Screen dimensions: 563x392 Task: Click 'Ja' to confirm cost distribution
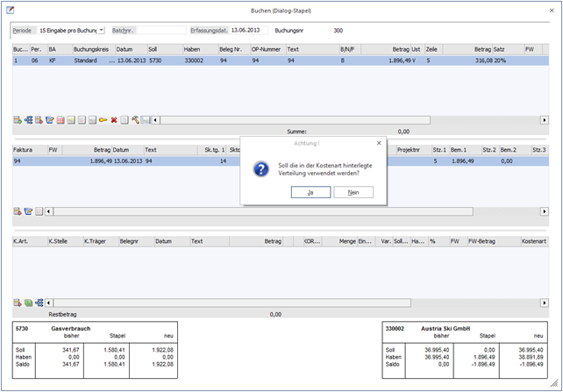coord(310,192)
